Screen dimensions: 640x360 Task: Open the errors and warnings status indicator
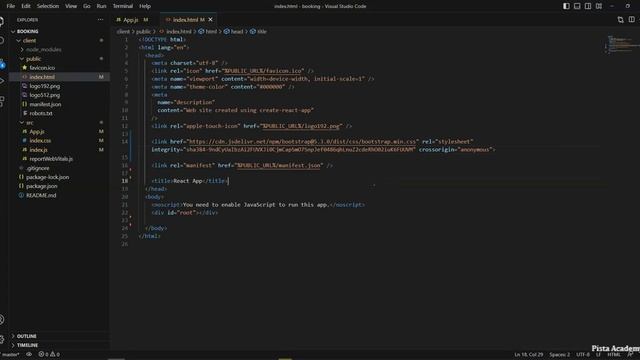[x=49, y=354]
